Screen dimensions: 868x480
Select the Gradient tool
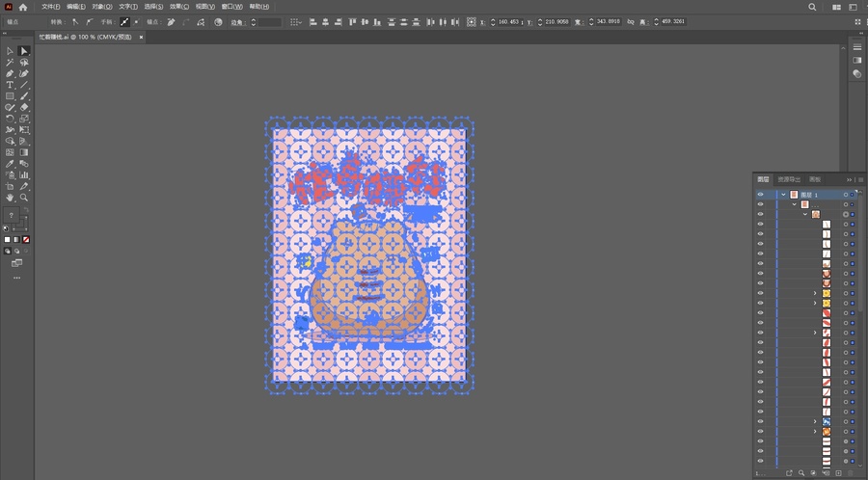coord(24,152)
